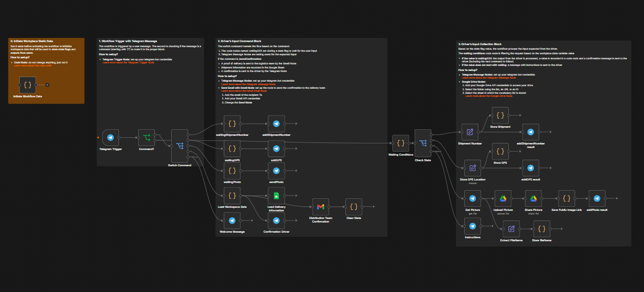Open the Switch Command node
This screenshot has height=292, width=644.
[x=180, y=146]
